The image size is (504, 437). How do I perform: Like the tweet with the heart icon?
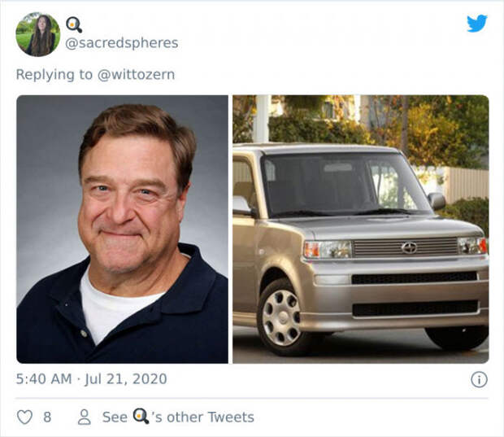[24, 417]
